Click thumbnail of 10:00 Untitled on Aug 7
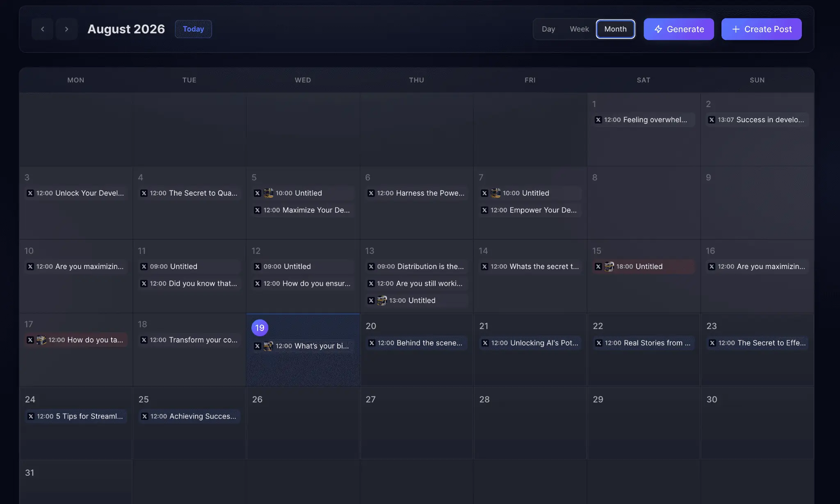Image resolution: width=840 pixels, height=504 pixels. pyautogui.click(x=495, y=193)
